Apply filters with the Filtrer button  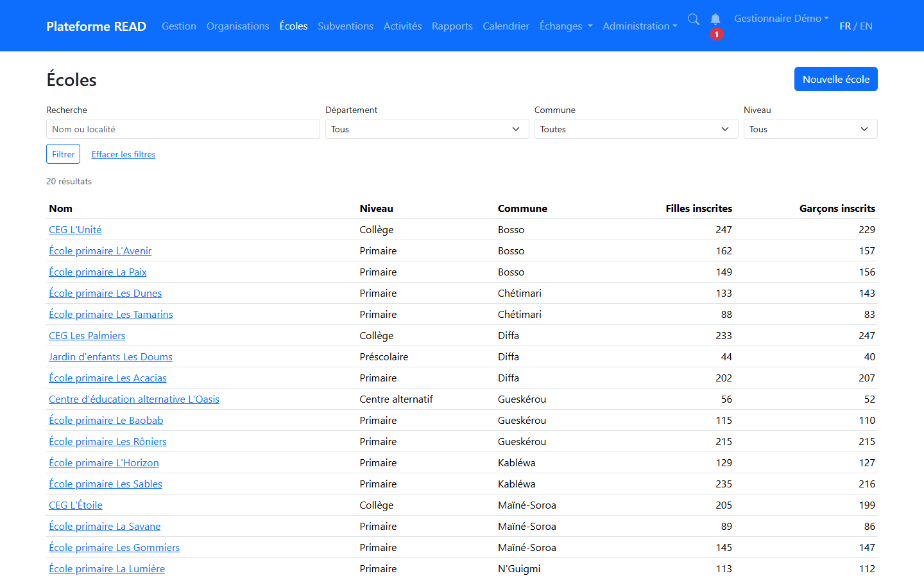coord(64,154)
